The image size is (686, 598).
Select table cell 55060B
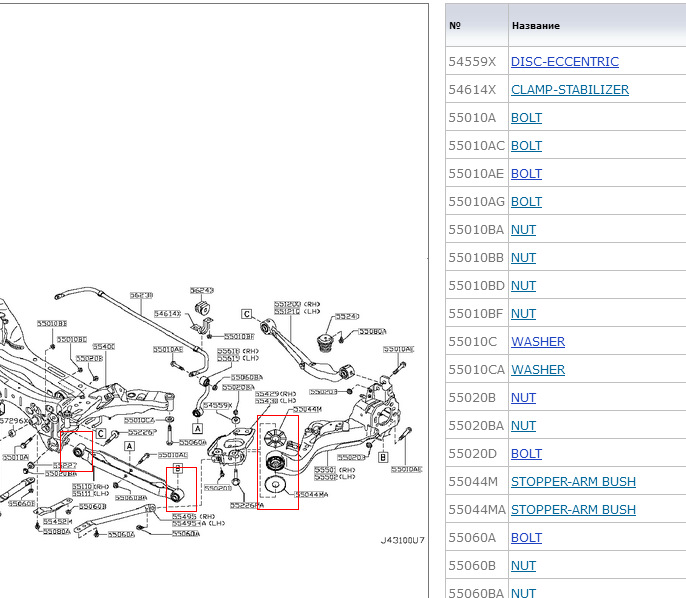pyautogui.click(x=477, y=566)
